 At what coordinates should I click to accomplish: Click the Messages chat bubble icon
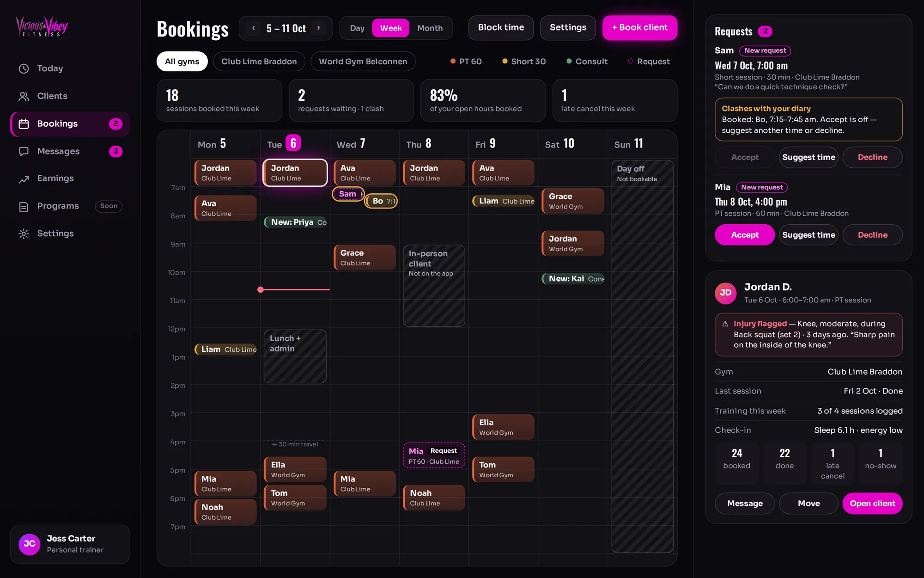[24, 151]
